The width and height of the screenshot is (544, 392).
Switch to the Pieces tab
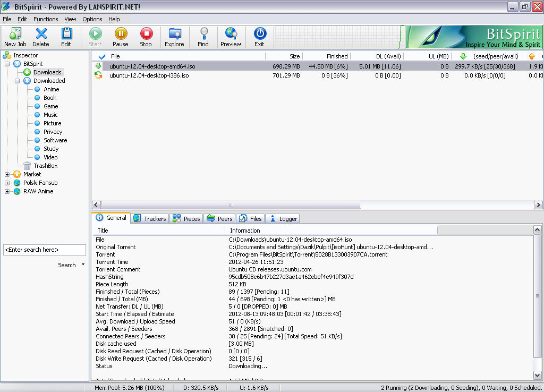[x=186, y=218]
